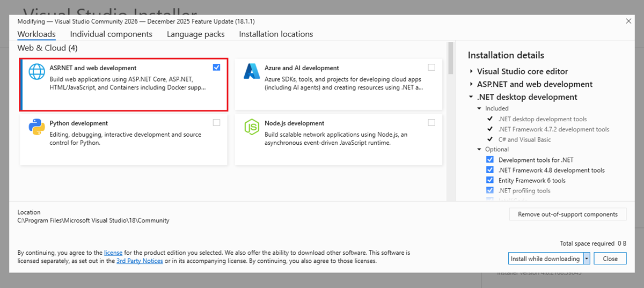The image size is (644, 288).
Task: Click .NET Framework 4.7.2 development tools item
Action: point(554,129)
